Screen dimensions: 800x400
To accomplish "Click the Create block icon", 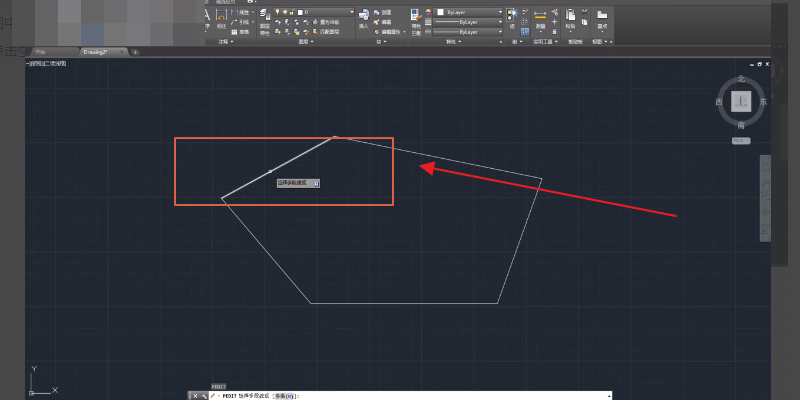I will pyautogui.click(x=377, y=12).
